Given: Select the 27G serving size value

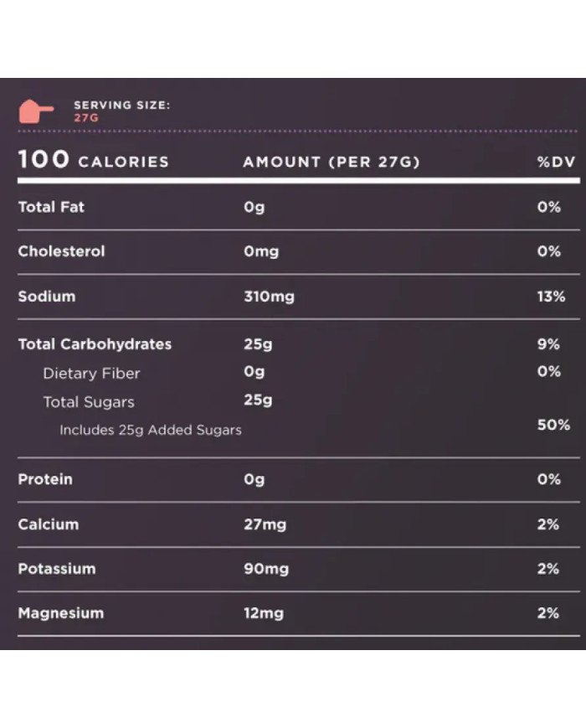Looking at the screenshot, I should [86, 119].
